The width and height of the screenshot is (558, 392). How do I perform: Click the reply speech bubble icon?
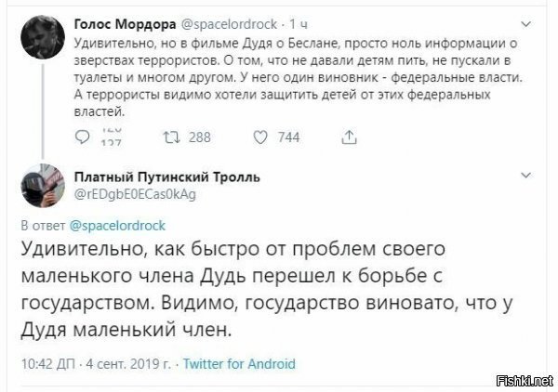pos(82,137)
